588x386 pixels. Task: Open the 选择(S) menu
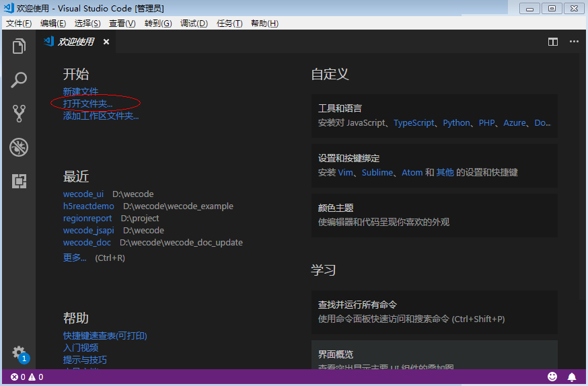[x=87, y=24]
